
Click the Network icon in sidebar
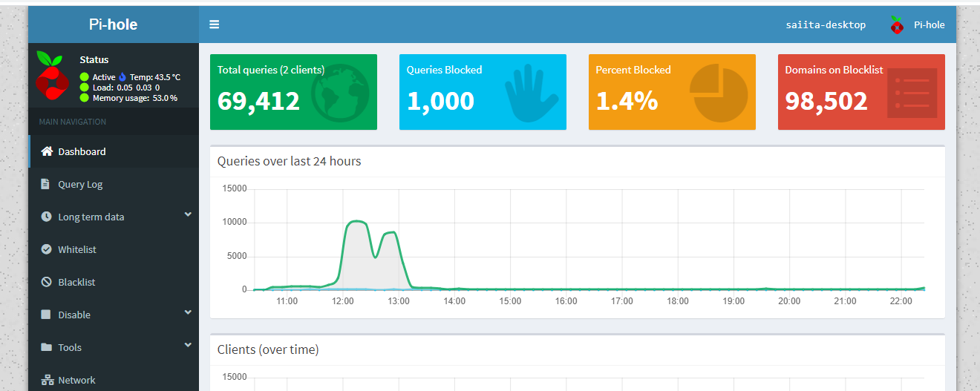47,380
